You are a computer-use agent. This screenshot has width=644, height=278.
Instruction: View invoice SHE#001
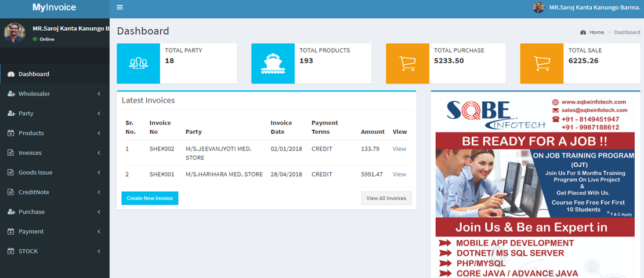pyautogui.click(x=399, y=174)
